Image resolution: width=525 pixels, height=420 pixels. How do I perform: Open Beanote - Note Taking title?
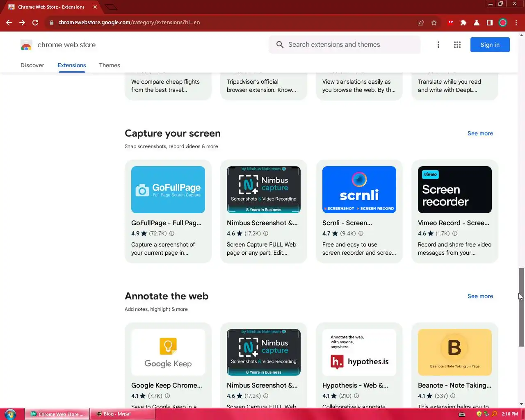(x=454, y=385)
